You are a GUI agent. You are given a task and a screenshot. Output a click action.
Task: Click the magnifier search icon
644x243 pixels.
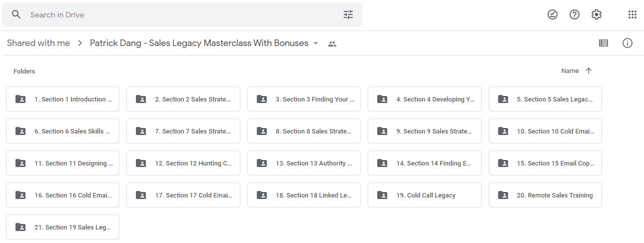[x=16, y=15]
